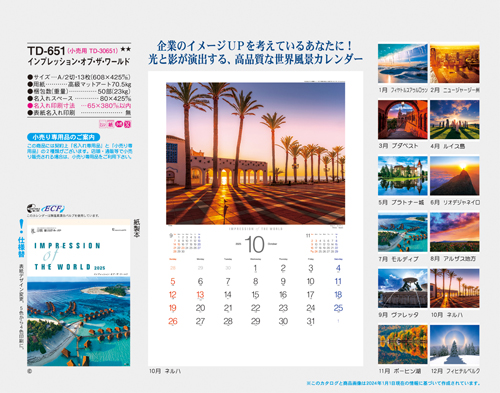Click the blue exclamation mark above 仕様替
This screenshot has width=500, height=393.
pyautogui.click(x=21, y=226)
